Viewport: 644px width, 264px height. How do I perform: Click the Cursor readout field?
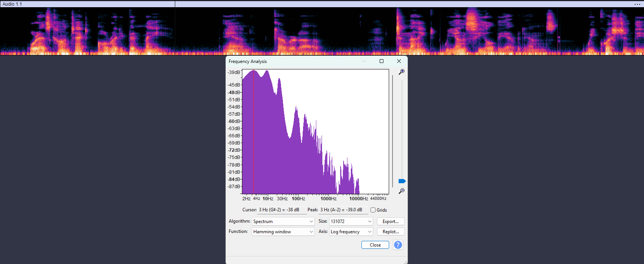(x=282, y=210)
